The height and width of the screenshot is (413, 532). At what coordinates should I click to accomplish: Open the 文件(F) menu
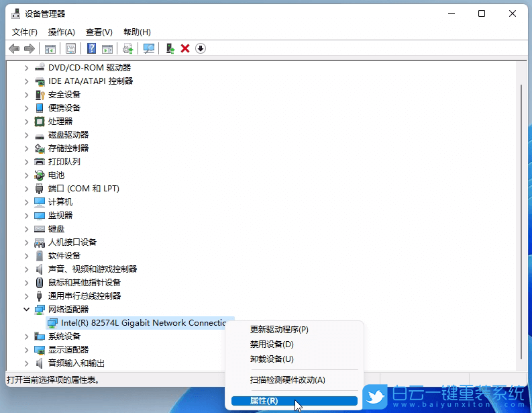click(24, 32)
